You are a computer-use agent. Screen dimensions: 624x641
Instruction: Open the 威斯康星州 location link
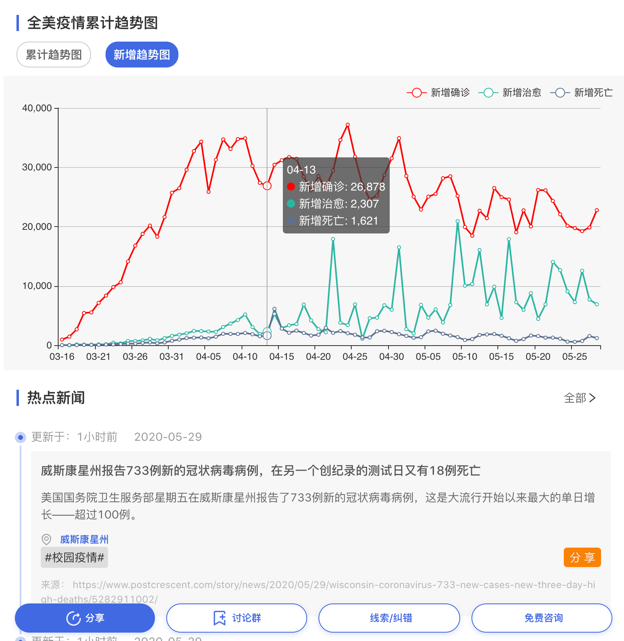coord(84,540)
